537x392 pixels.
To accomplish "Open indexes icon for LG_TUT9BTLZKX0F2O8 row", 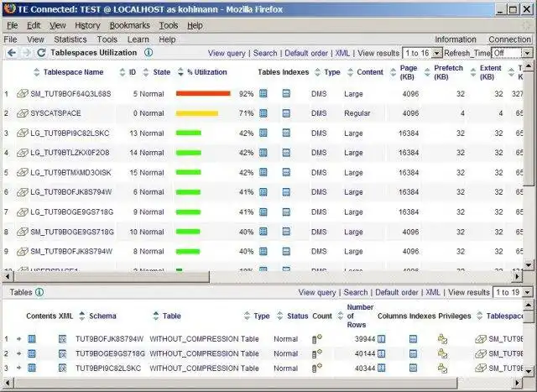I will coord(286,153).
